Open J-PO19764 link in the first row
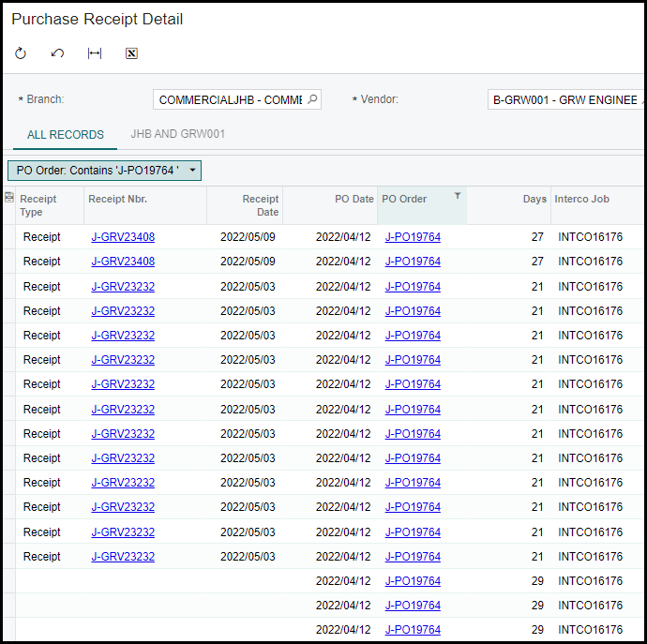647x644 pixels. pos(413,237)
